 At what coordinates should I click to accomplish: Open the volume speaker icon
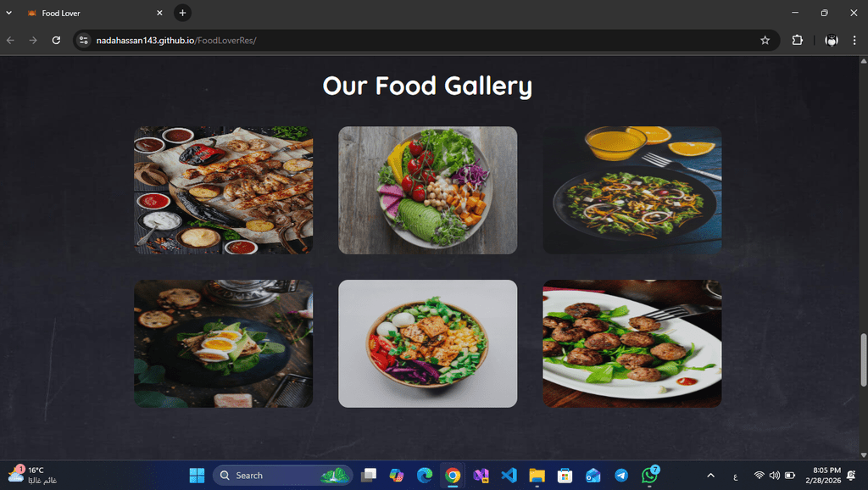775,476
